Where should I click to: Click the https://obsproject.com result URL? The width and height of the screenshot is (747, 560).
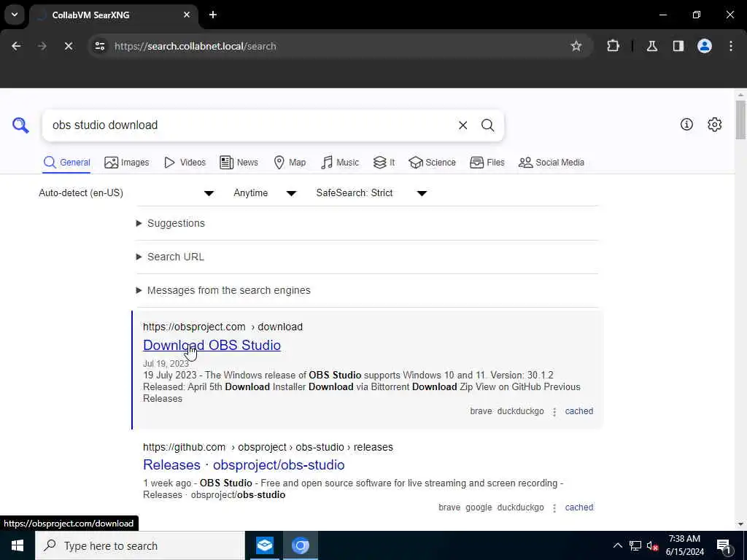tap(222, 327)
